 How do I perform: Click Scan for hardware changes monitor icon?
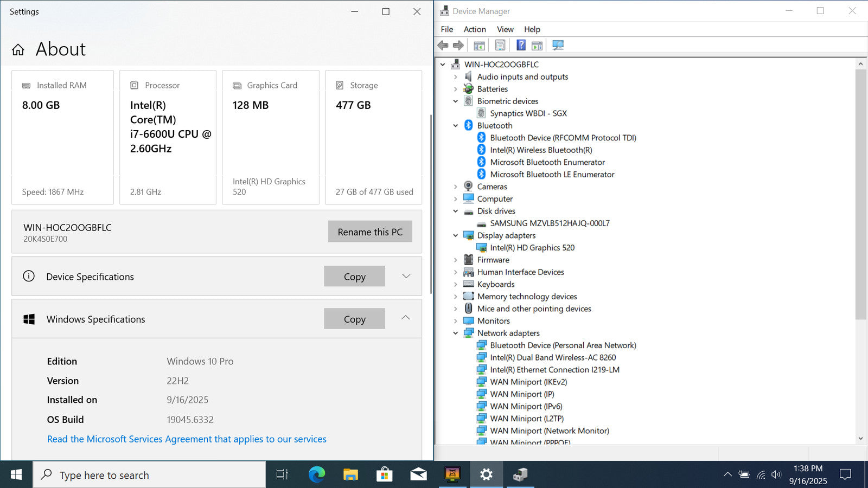point(558,46)
